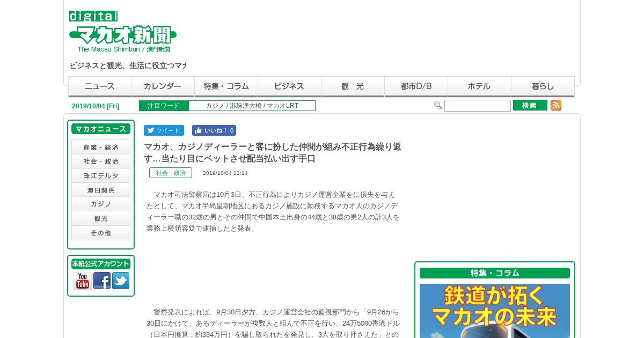
Task: Open the 観光 menu tab
Action: tap(353, 86)
